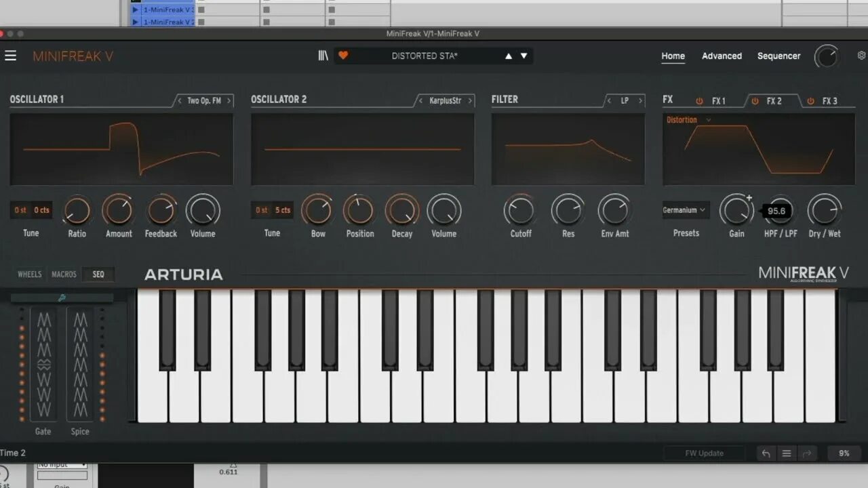Open the Home page tab
The width and height of the screenshot is (868, 488).
point(673,56)
